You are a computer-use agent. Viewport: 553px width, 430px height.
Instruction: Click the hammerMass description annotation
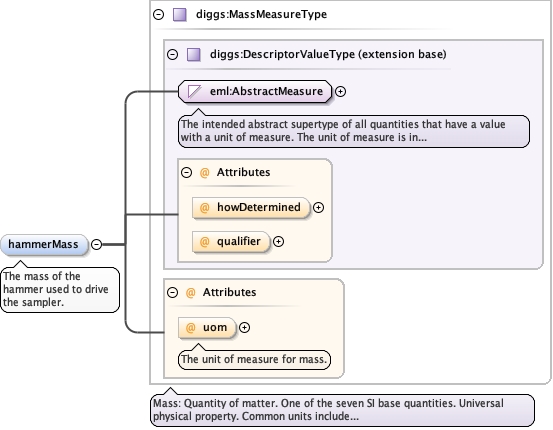coord(60,290)
